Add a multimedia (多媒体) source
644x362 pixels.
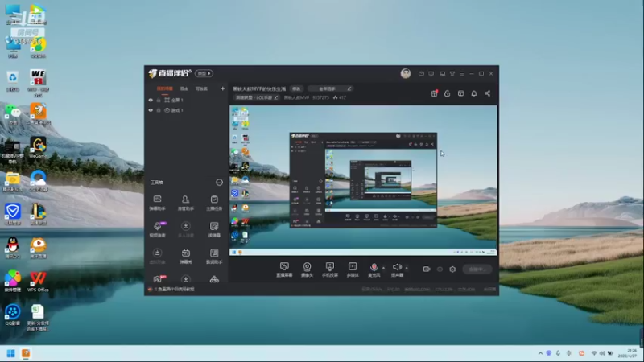353,269
